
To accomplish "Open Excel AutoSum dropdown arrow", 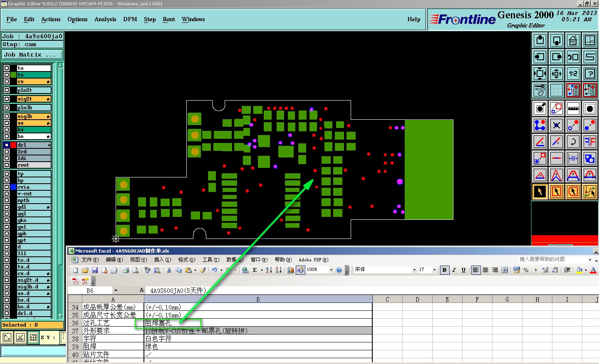I will [262, 270].
